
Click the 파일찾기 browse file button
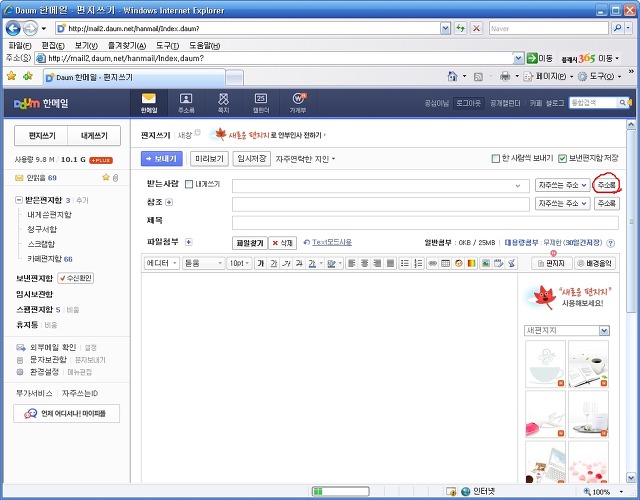(250, 243)
